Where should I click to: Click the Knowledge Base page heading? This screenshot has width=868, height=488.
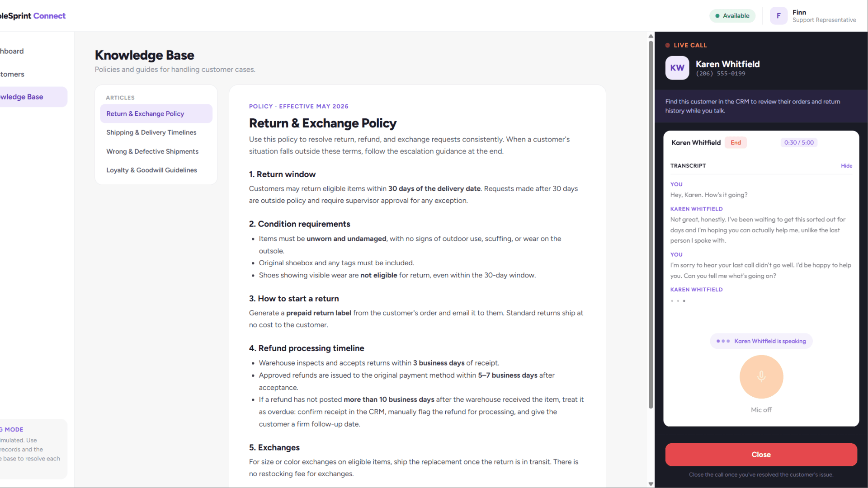(x=145, y=55)
